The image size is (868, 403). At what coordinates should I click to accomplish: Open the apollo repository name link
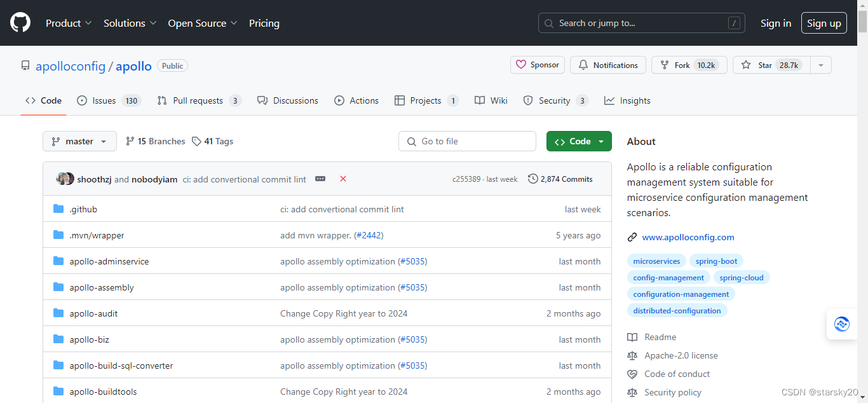coord(133,66)
